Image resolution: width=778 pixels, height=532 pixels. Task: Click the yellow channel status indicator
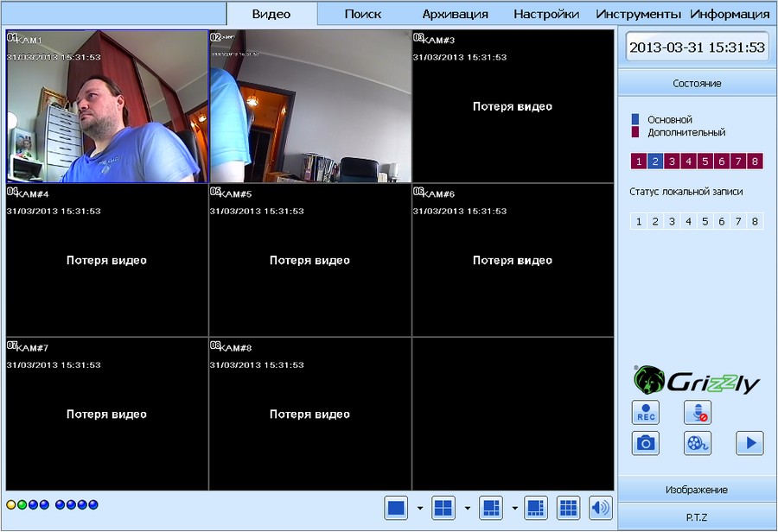11,504
